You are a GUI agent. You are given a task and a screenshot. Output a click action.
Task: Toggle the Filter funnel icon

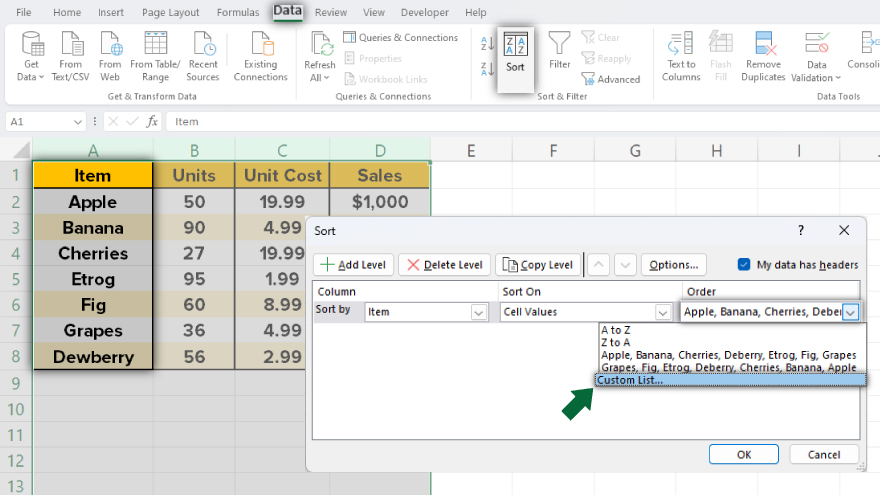[559, 43]
